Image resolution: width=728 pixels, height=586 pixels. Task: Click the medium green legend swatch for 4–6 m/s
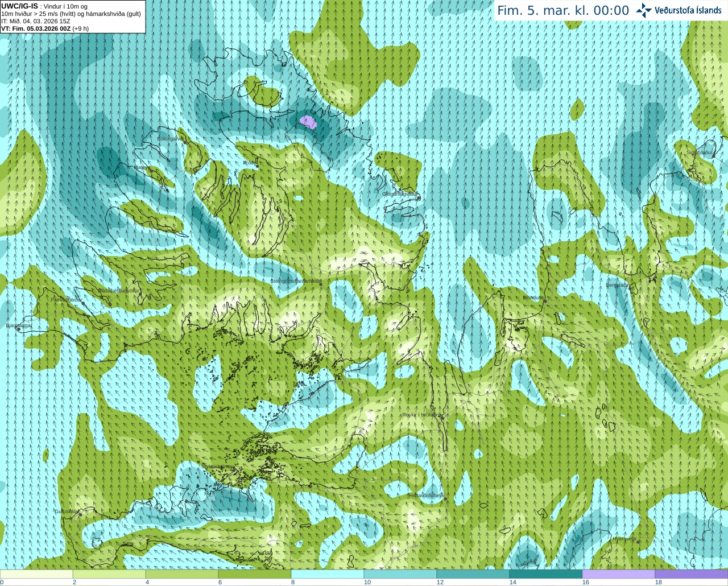tap(182, 574)
